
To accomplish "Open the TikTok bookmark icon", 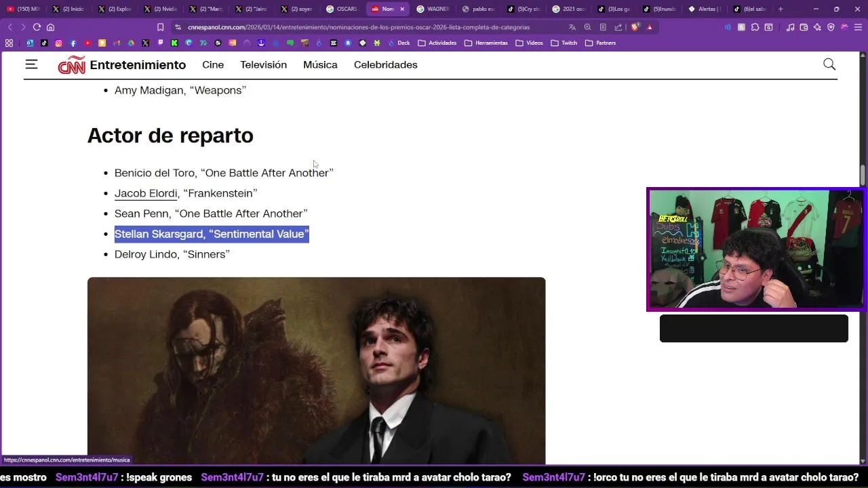I will click(x=44, y=43).
